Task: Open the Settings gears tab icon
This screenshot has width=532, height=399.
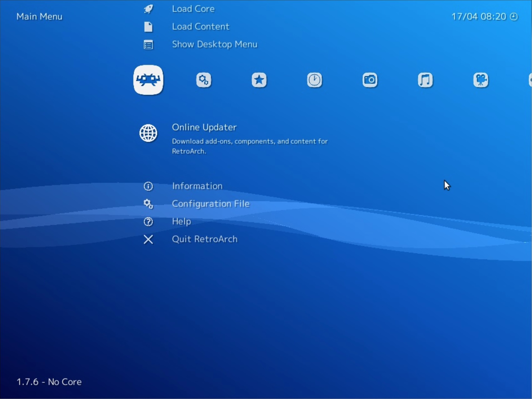Action: click(x=203, y=80)
